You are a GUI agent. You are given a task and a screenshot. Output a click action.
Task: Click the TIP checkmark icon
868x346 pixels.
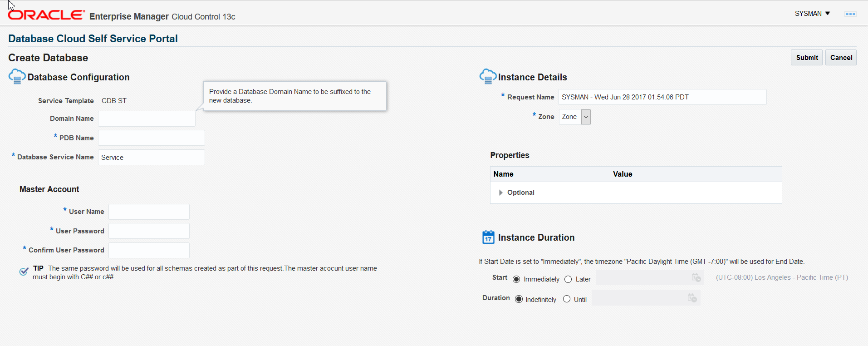[x=24, y=272]
